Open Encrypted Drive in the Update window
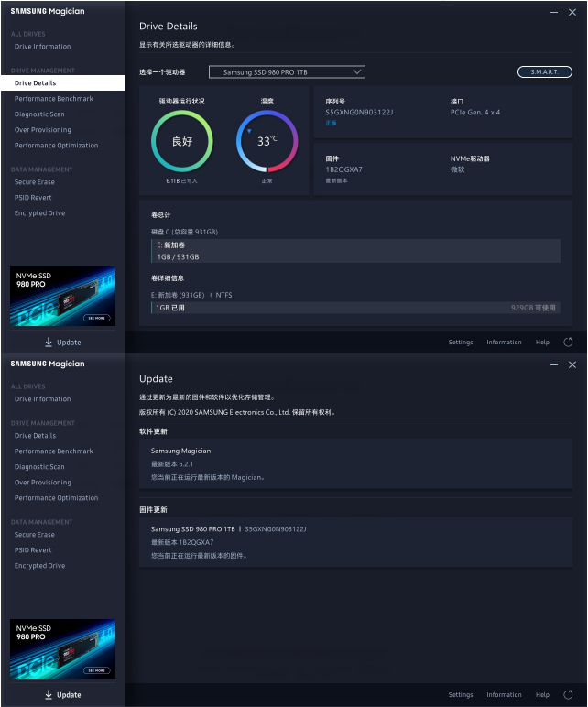Viewport: 588px width, 707px height. pyautogui.click(x=39, y=566)
